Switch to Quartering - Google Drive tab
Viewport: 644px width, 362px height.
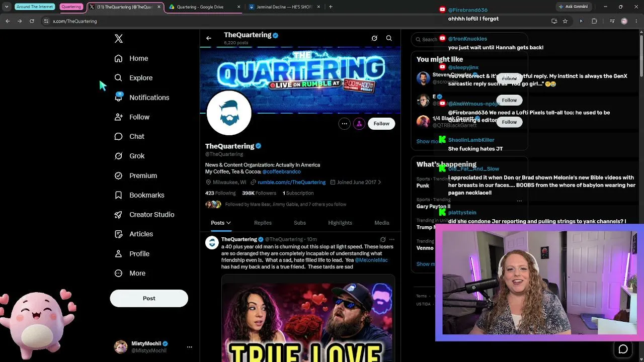(204, 7)
